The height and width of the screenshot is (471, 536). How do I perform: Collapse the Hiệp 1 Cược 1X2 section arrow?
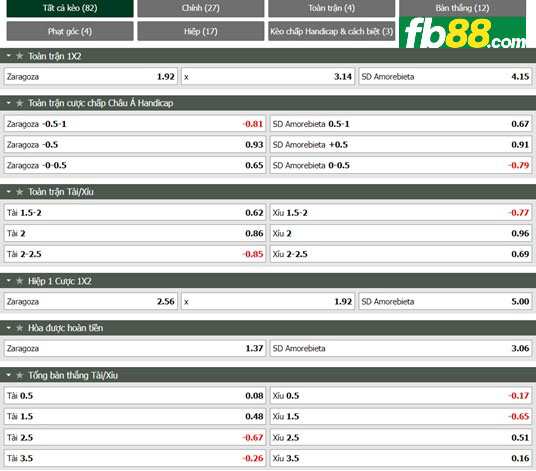(9, 281)
